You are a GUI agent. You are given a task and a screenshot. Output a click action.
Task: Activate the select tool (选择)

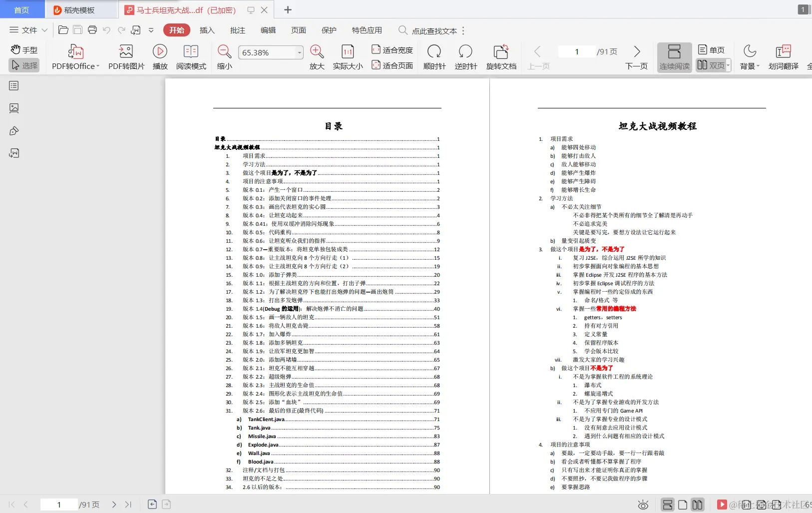24,65
